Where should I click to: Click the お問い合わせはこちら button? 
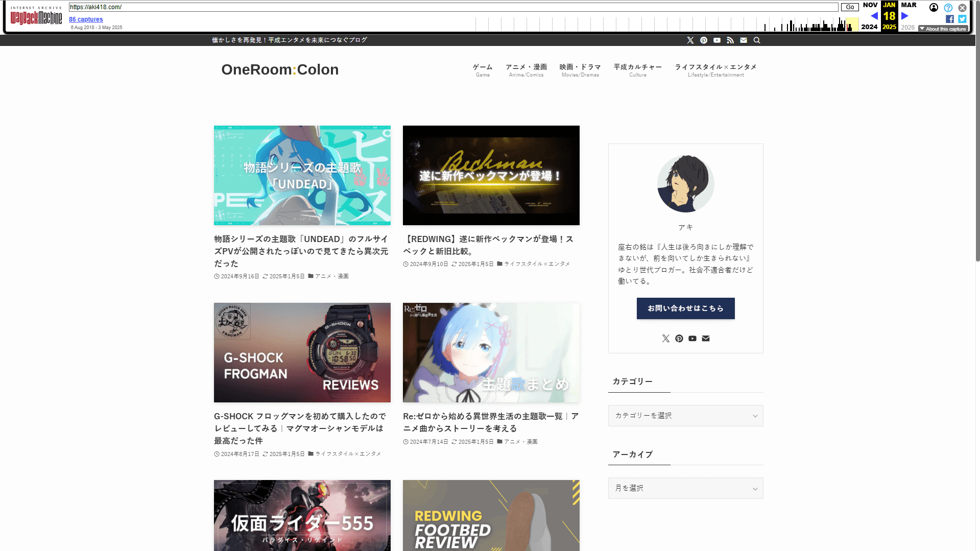(686, 308)
